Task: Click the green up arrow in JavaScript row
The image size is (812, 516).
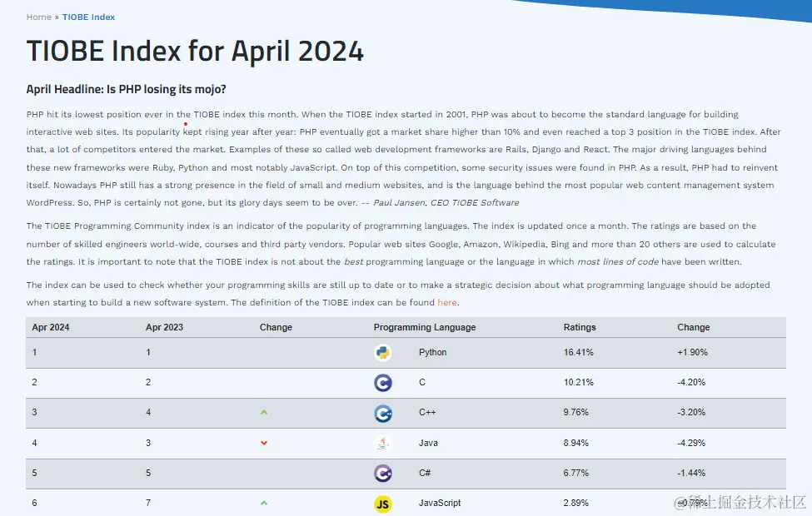Action: click(x=264, y=504)
